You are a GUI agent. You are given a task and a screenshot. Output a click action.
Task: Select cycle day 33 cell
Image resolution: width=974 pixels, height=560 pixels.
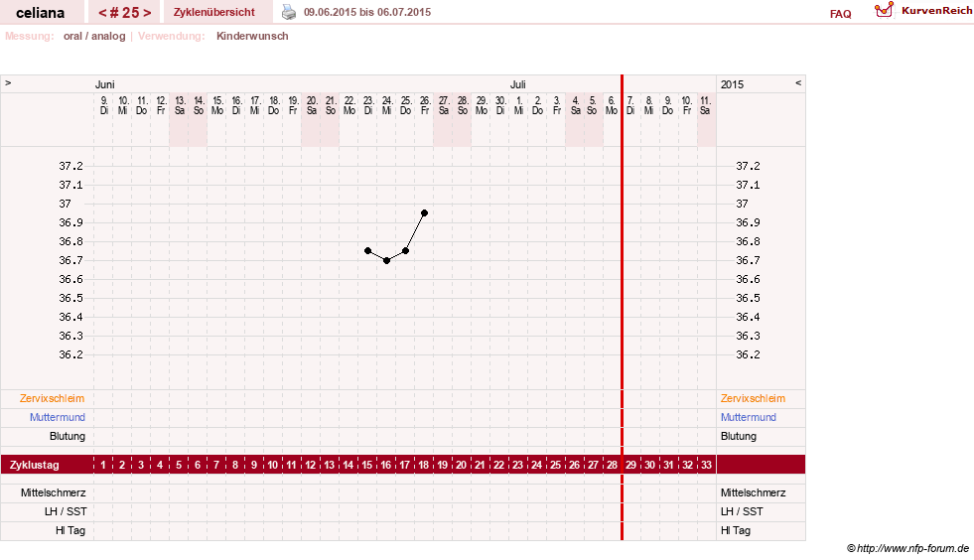(x=706, y=465)
